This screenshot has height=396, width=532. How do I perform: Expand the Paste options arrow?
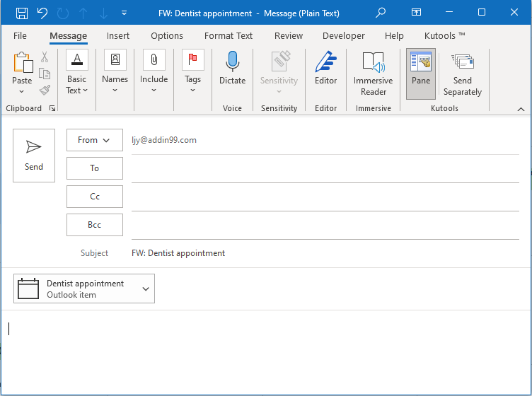pyautogui.click(x=22, y=91)
